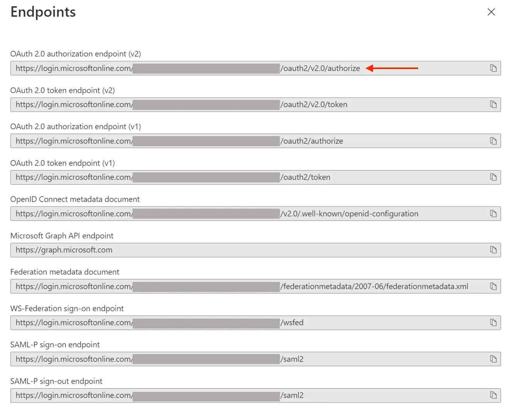Screen dimensions: 513x420
Task: Copy the OAuth 2.0 authorization endpoint (v1) URL
Action: click(x=493, y=141)
